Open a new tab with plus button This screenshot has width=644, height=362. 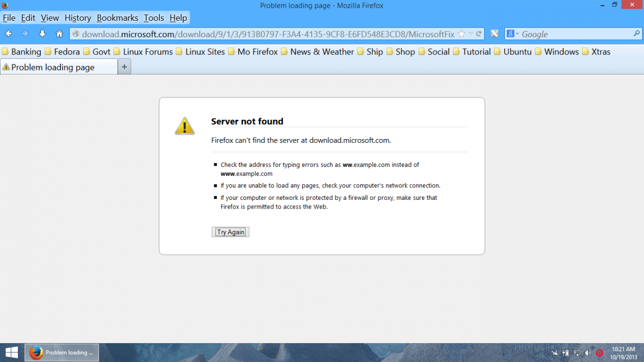tap(124, 67)
